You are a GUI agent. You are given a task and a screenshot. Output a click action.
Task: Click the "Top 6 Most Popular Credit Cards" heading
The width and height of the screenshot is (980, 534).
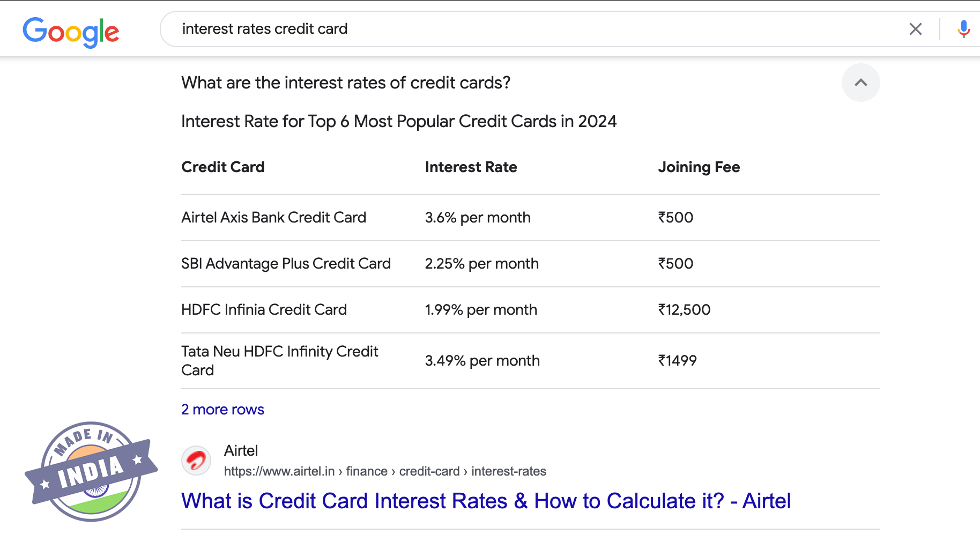tap(399, 122)
